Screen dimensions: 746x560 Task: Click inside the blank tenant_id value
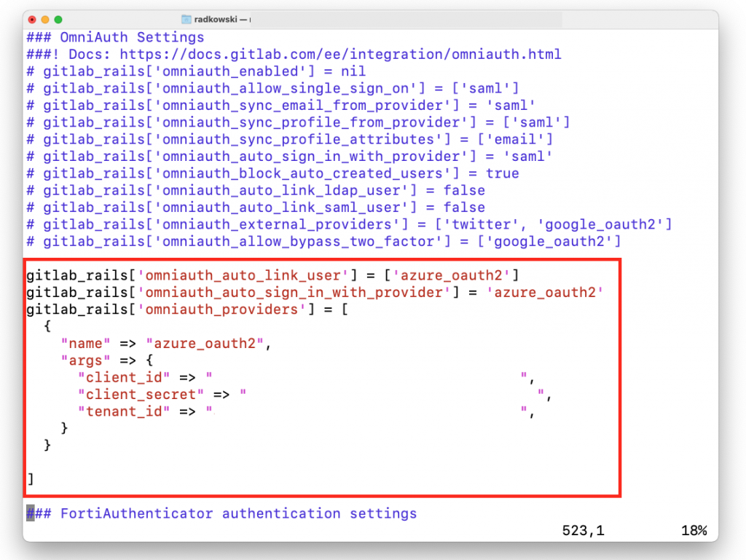pyautogui.click(x=366, y=411)
